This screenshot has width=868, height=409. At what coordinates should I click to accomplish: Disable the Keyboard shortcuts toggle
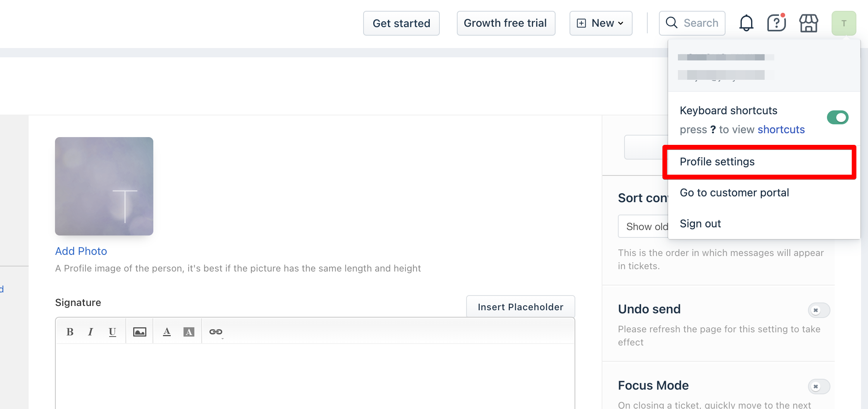click(x=837, y=117)
